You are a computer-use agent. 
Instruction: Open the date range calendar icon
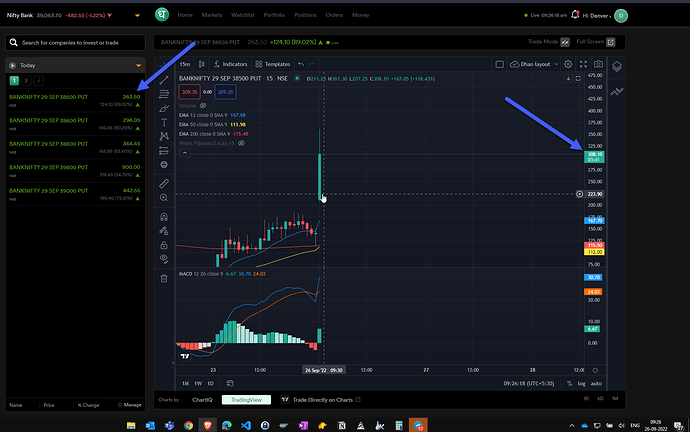[x=230, y=383]
